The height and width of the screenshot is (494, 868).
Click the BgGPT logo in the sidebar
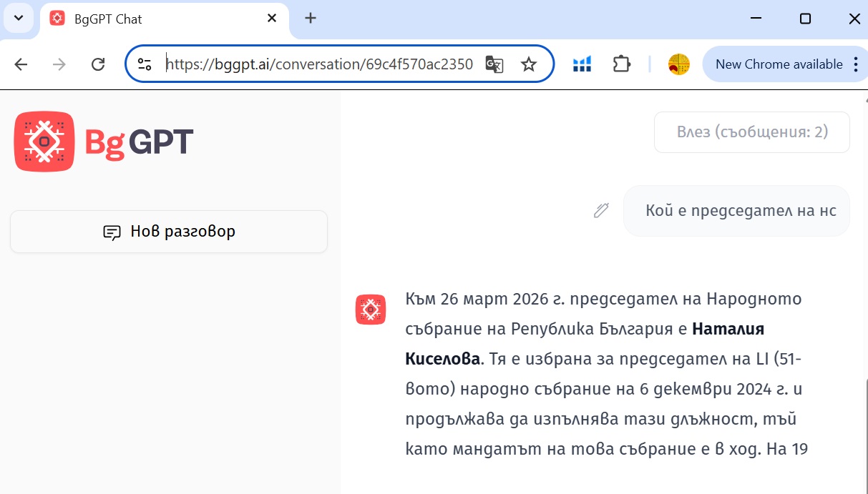(x=104, y=142)
